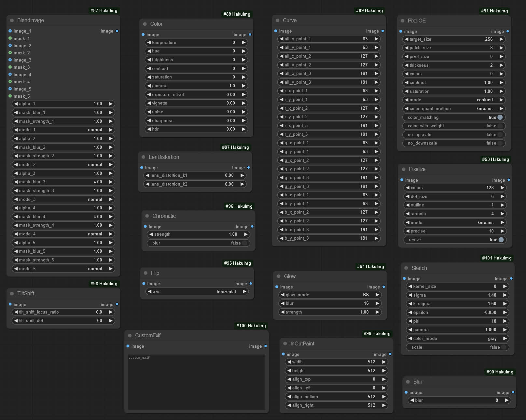Decrease target_size with left arrow in PixelOE
526x420 pixels.
pyautogui.click(x=406, y=39)
